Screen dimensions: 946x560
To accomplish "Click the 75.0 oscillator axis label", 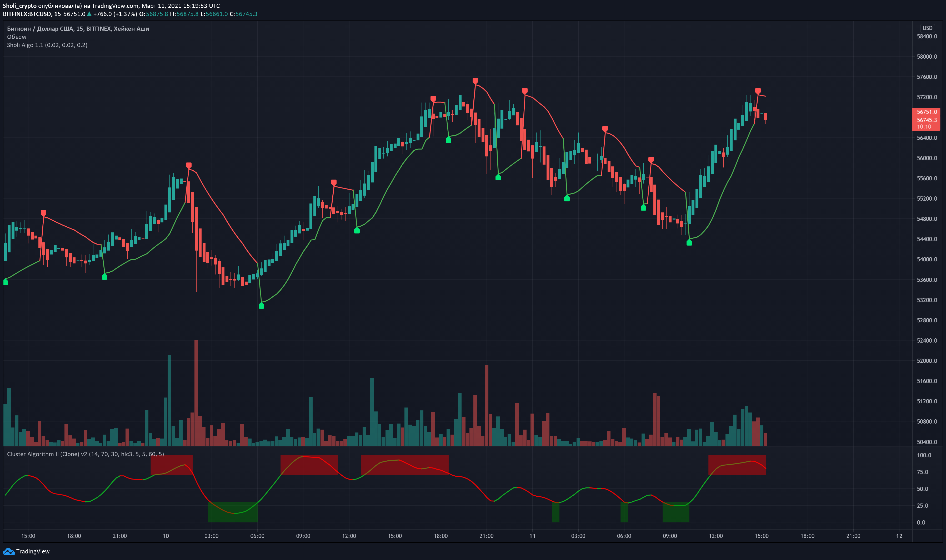I will [922, 472].
